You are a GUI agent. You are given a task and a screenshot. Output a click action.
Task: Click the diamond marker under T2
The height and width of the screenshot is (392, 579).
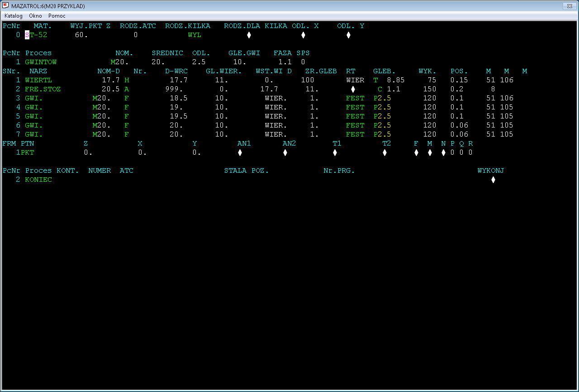(x=384, y=152)
